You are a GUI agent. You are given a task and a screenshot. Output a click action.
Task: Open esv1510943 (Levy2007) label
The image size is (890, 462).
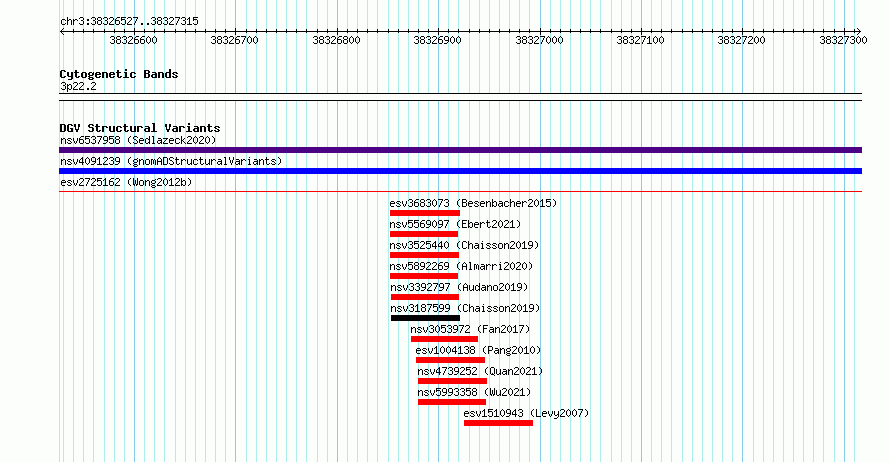527,413
